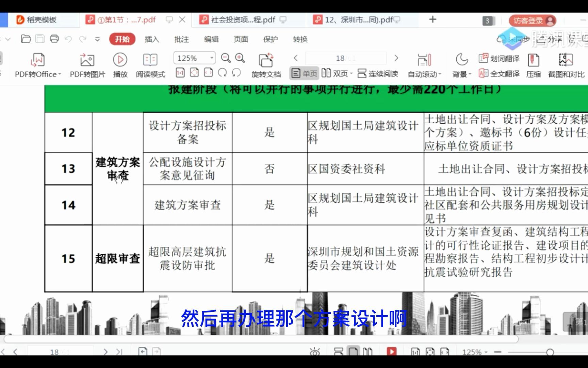Viewport: 588px width, 368px height.
Task: Jump to last page in status bar
Action: pyautogui.click(x=119, y=352)
